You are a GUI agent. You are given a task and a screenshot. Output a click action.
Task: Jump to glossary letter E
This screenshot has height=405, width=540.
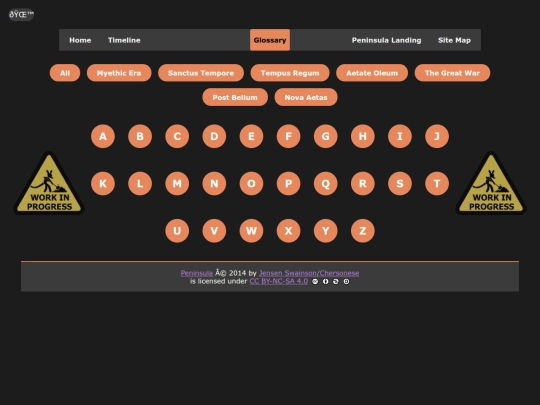[251, 136]
